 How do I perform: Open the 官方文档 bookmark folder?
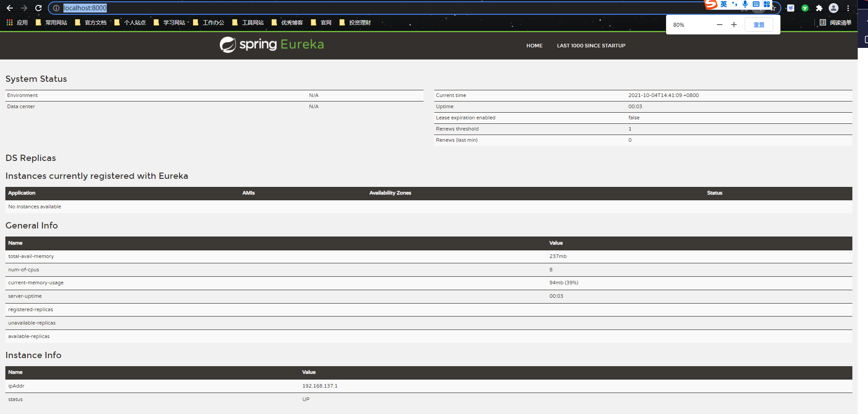tap(91, 22)
